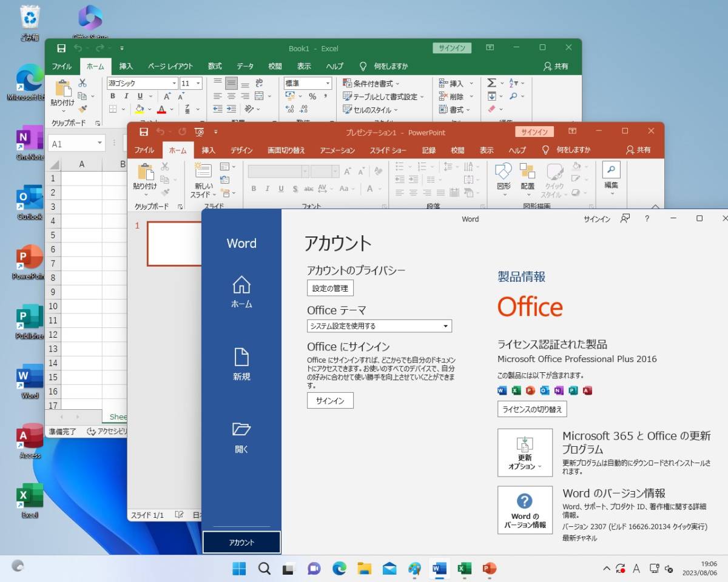This screenshot has width=728, height=582.
Task: Toggle PowerPoint strikethrough abc button
Action: point(308,189)
